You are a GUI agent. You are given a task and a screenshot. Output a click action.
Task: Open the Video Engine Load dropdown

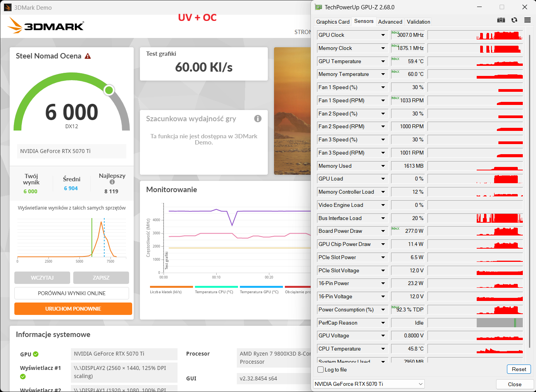[383, 205]
